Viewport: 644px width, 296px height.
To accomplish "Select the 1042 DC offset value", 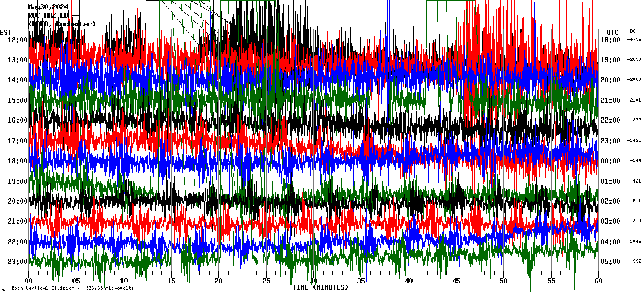I will click(635, 242).
